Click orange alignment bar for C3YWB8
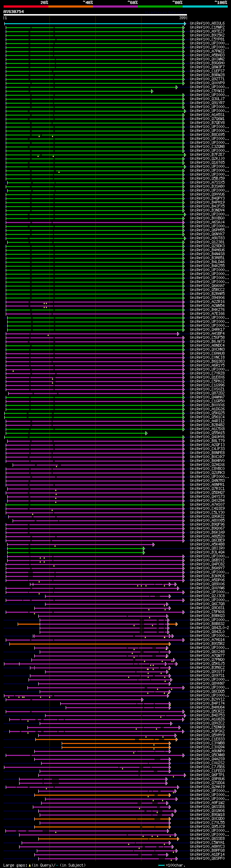Image resolution: width=231 pixels, height=868 pixels. coord(115,743)
